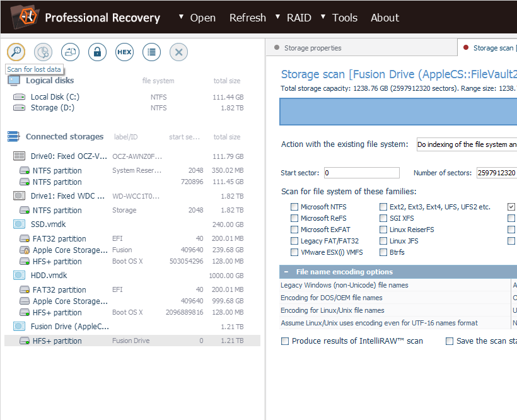The height and width of the screenshot is (420, 517).
Task: Click the padlock decrypt storage icon
Action: point(97,52)
